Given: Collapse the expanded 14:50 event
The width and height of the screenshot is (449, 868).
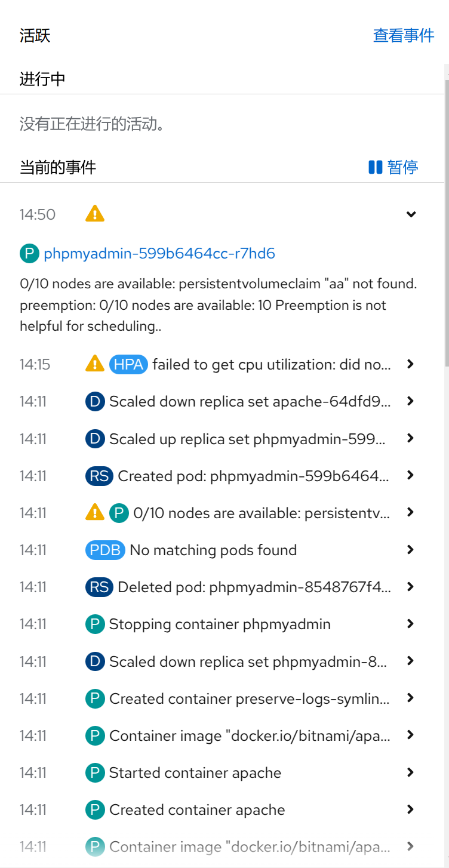Looking at the screenshot, I should coord(411,214).
